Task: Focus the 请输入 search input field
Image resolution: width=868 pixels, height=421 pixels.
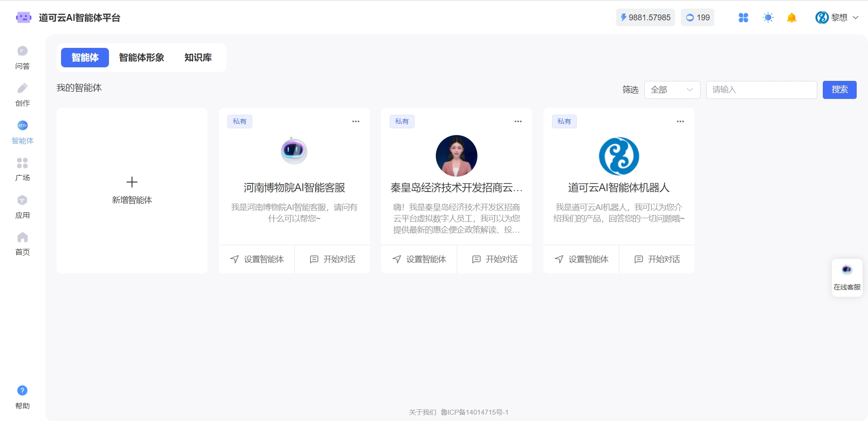Action: pyautogui.click(x=761, y=90)
